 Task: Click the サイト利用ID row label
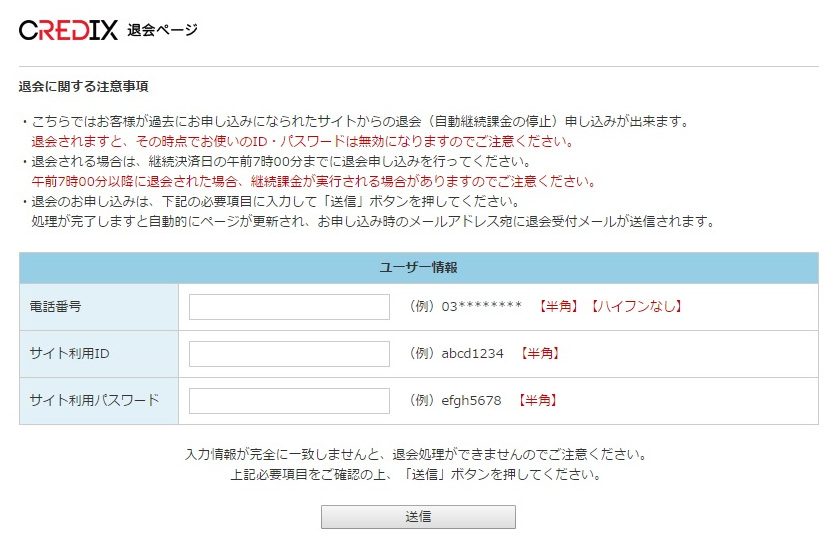click(66, 354)
